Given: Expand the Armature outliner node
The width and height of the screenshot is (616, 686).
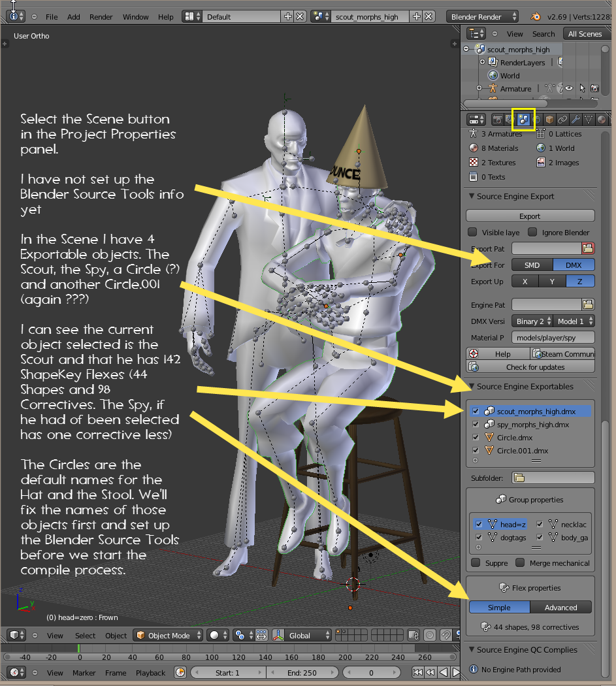Looking at the screenshot, I should pos(479,88).
